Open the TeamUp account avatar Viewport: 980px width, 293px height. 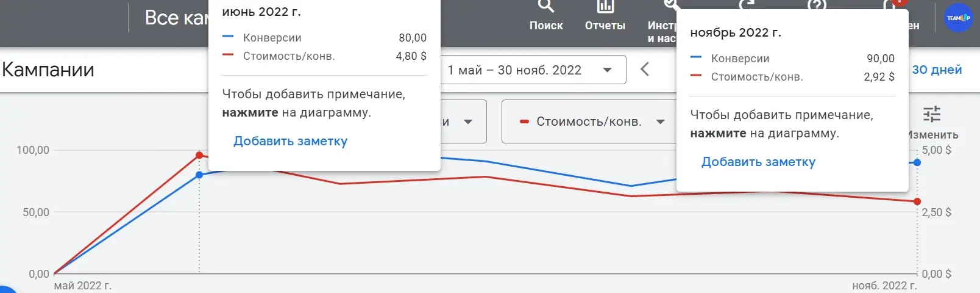point(957,18)
